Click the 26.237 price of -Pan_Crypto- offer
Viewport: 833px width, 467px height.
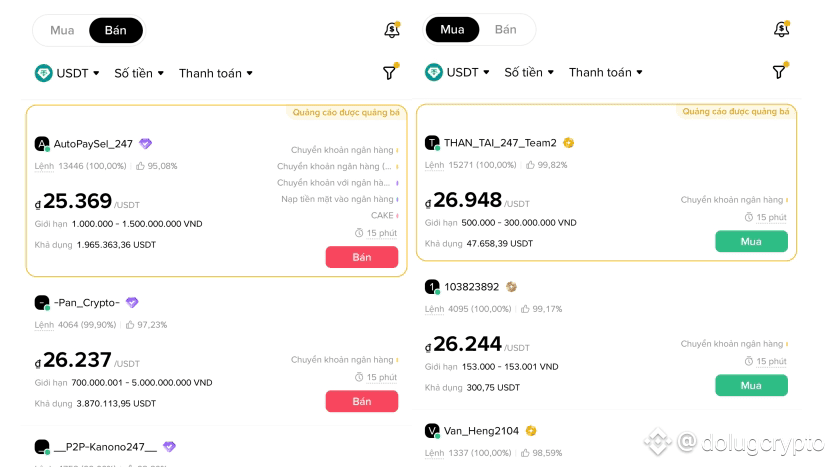pyautogui.click(x=77, y=360)
